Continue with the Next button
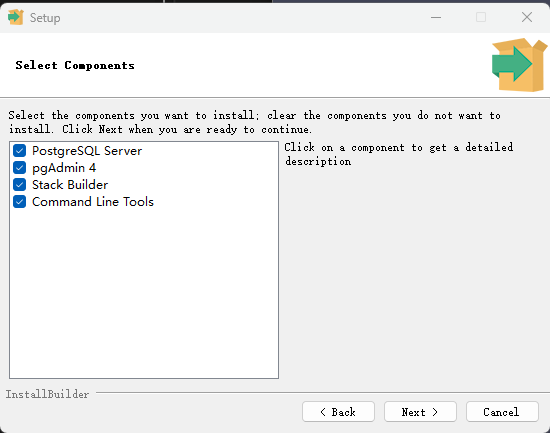Screen dimensions: 550x433 pos(420,412)
